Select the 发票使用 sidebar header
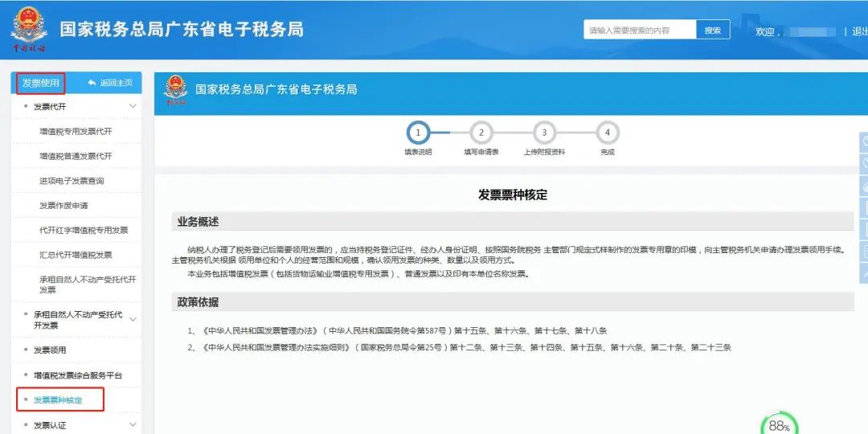The image size is (868, 434). coord(40,83)
